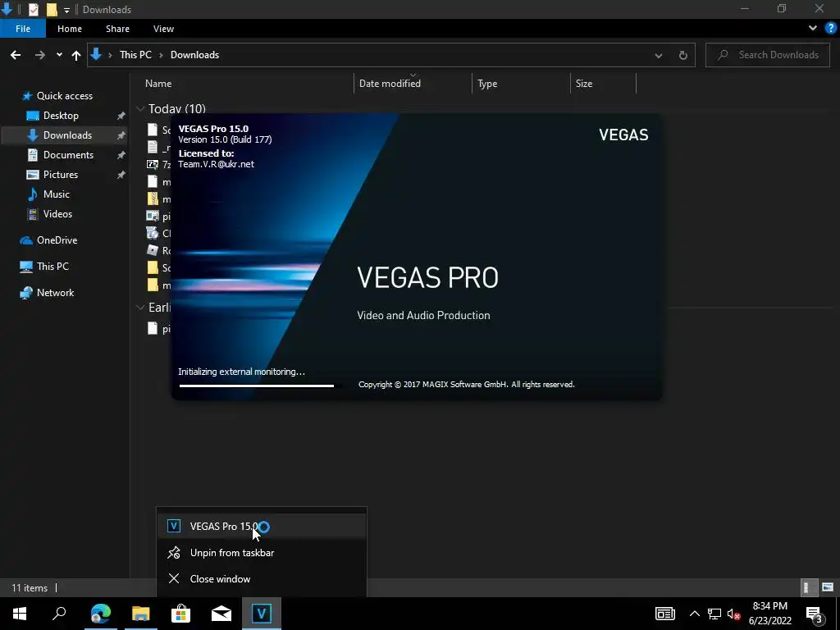
Task: Click the Properties checkmark icon in title bar
Action: pos(33,10)
